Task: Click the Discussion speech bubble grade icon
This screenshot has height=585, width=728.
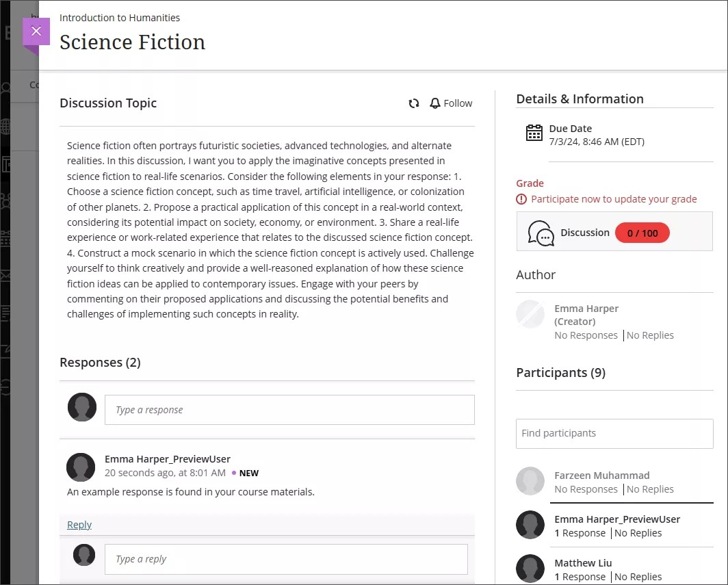Action: (x=540, y=233)
